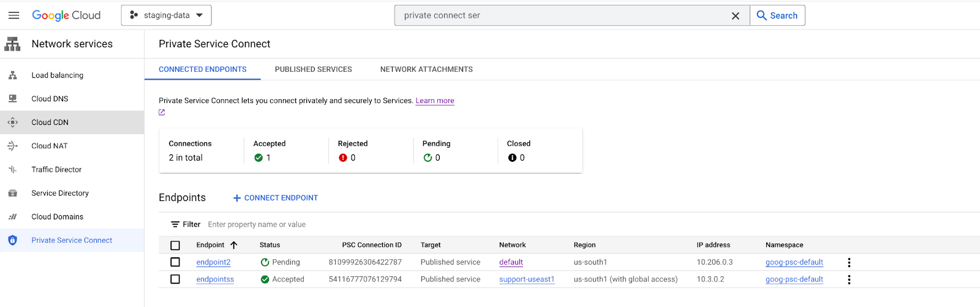Click the Pending status icon for endpoint2
The width and height of the screenshot is (980, 307).
point(265,262)
